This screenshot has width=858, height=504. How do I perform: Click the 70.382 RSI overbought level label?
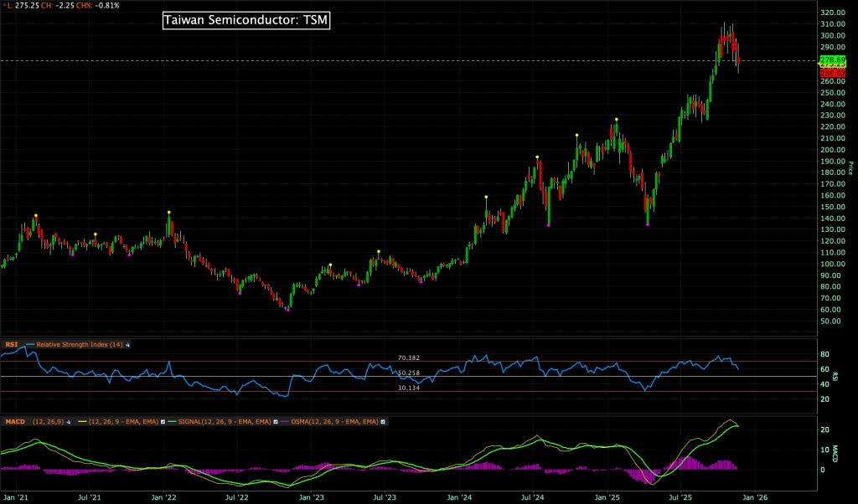click(409, 357)
